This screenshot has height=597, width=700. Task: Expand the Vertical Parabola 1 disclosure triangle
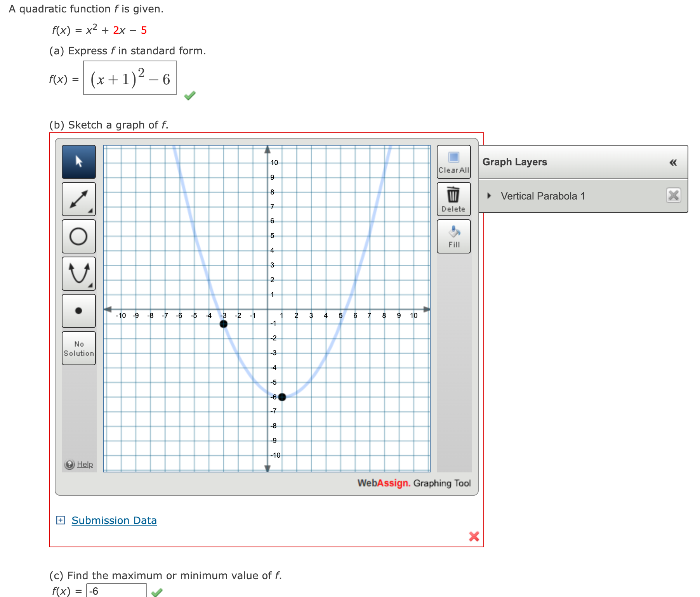pyautogui.click(x=489, y=196)
